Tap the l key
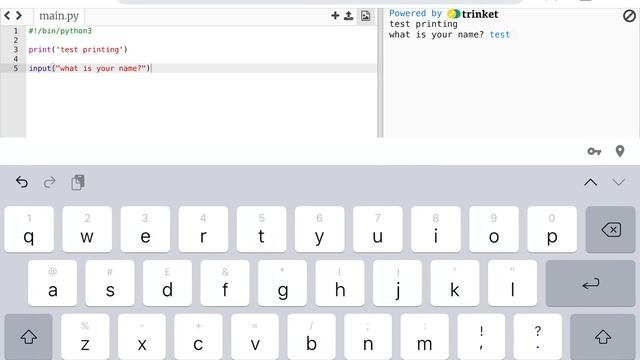The height and width of the screenshot is (360, 640). coord(512,283)
